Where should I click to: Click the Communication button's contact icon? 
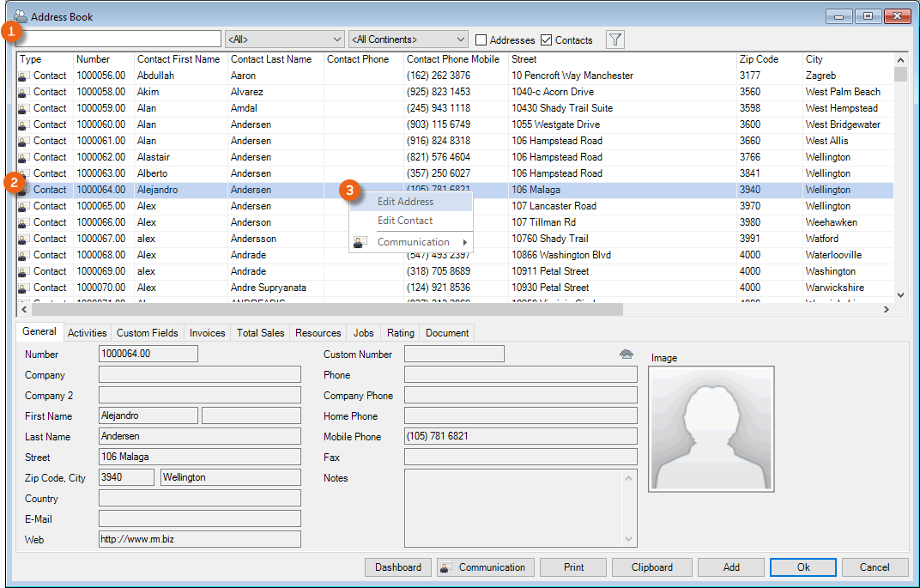click(x=446, y=567)
